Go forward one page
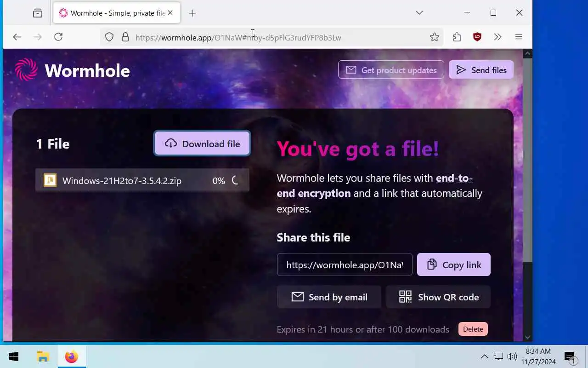The width and height of the screenshot is (588, 368). (38, 37)
